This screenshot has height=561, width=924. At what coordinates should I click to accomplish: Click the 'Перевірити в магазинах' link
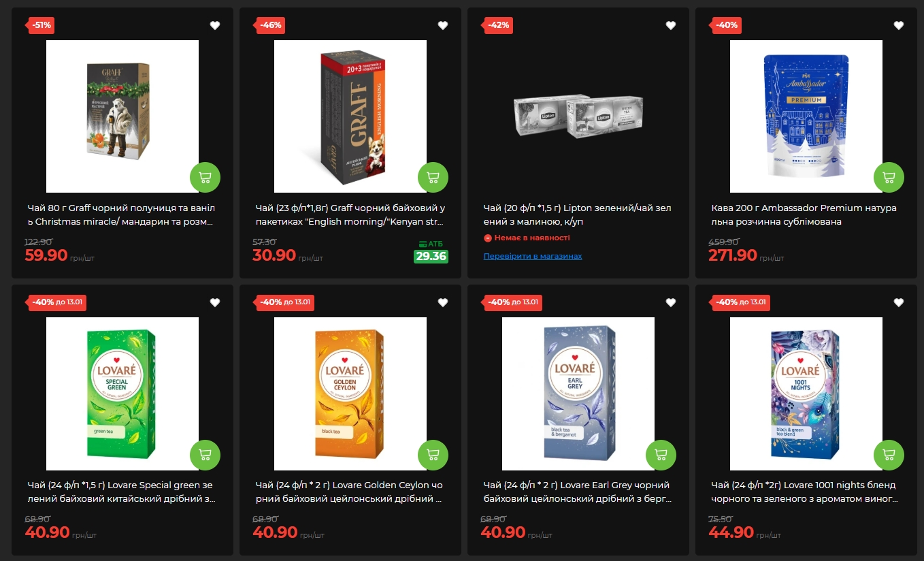click(x=533, y=256)
